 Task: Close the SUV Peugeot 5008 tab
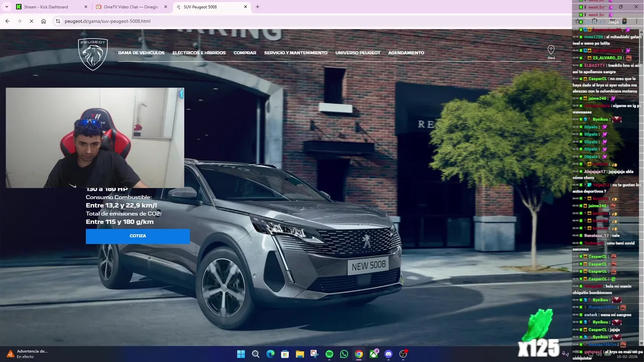pos(246,7)
